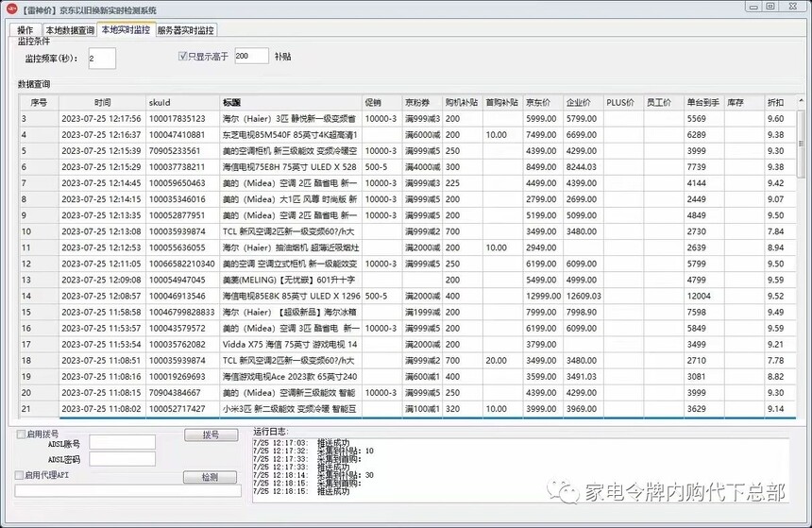Select skuId cell 100055636055
Viewport: 812px width, 528px height.
pos(182,247)
